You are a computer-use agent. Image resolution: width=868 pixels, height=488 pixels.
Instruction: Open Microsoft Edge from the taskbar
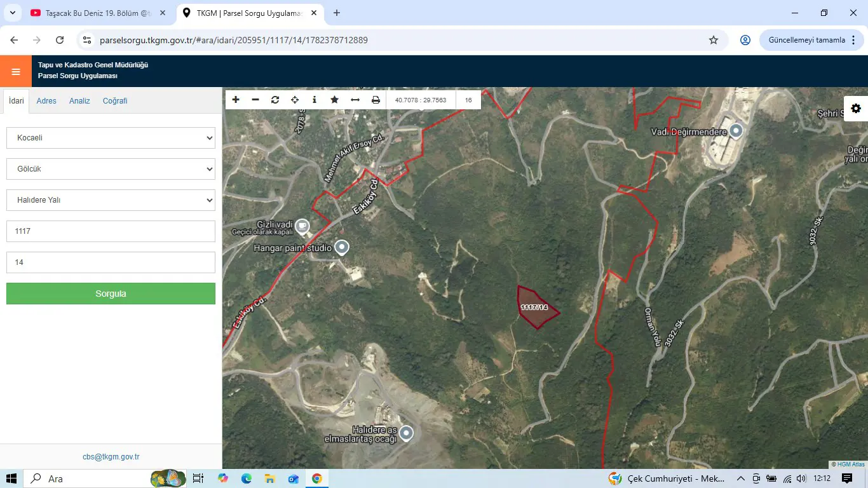246,478
